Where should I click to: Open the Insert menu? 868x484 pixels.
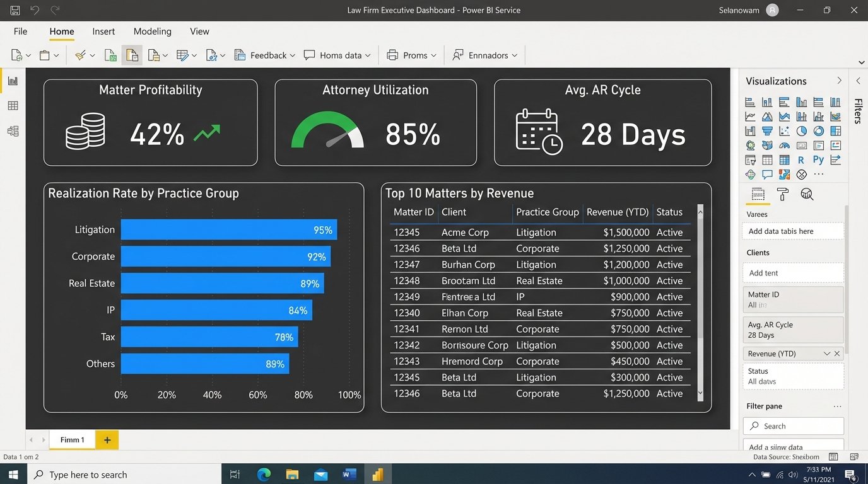coord(103,32)
